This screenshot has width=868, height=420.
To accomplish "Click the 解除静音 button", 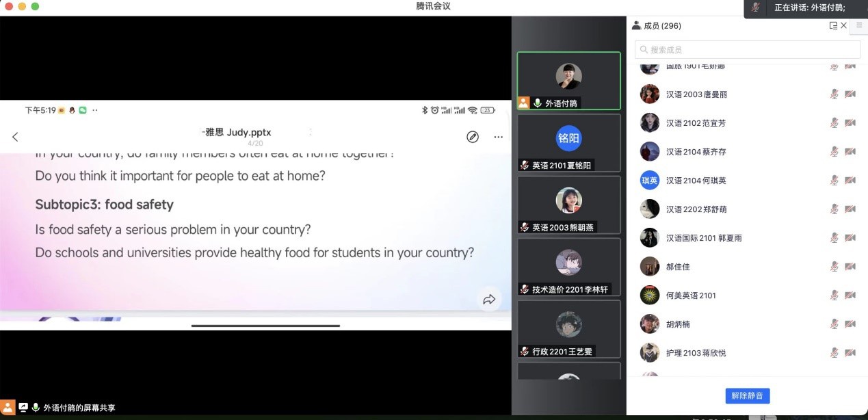I will tap(748, 395).
